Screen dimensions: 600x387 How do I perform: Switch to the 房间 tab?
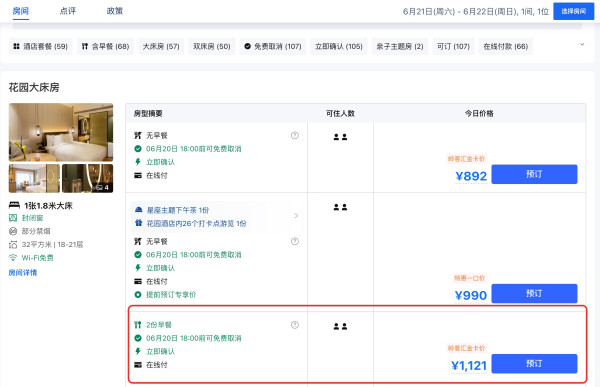tap(21, 11)
